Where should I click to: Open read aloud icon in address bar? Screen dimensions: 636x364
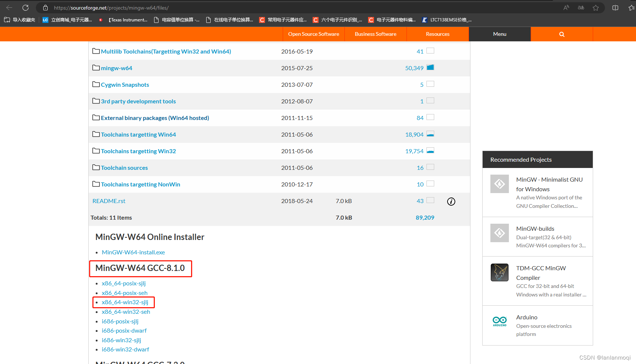point(566,8)
